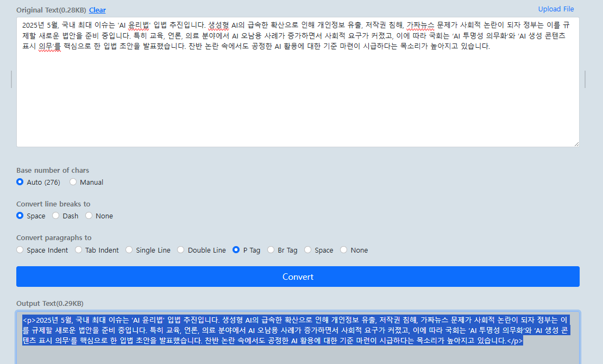The image size is (603, 364).
Task: Choose Single Line paragraph conversion
Action: click(x=129, y=250)
